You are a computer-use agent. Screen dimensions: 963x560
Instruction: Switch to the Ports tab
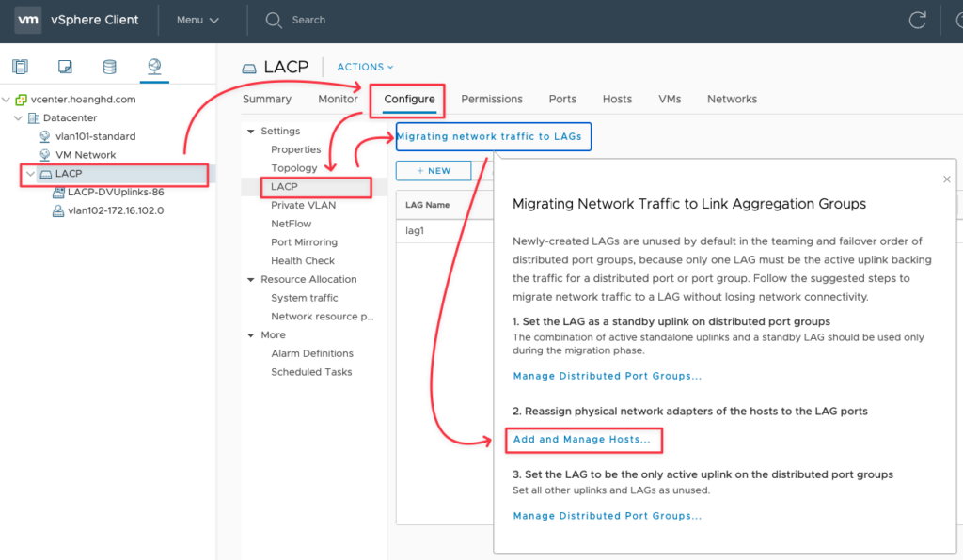click(562, 99)
